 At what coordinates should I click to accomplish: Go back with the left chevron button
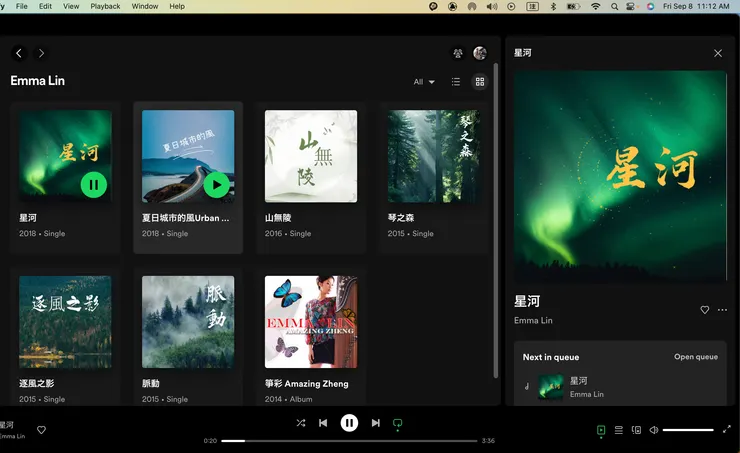click(19, 53)
